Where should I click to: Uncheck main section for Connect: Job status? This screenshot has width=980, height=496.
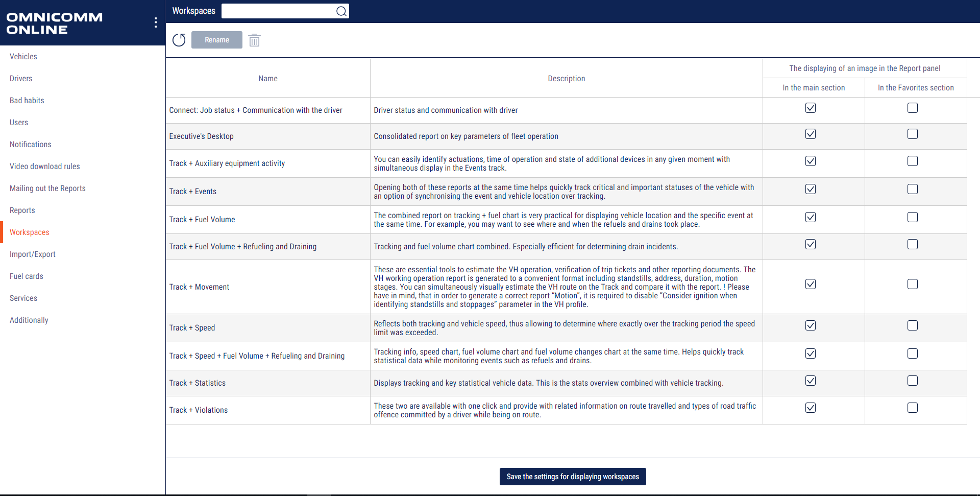811,108
